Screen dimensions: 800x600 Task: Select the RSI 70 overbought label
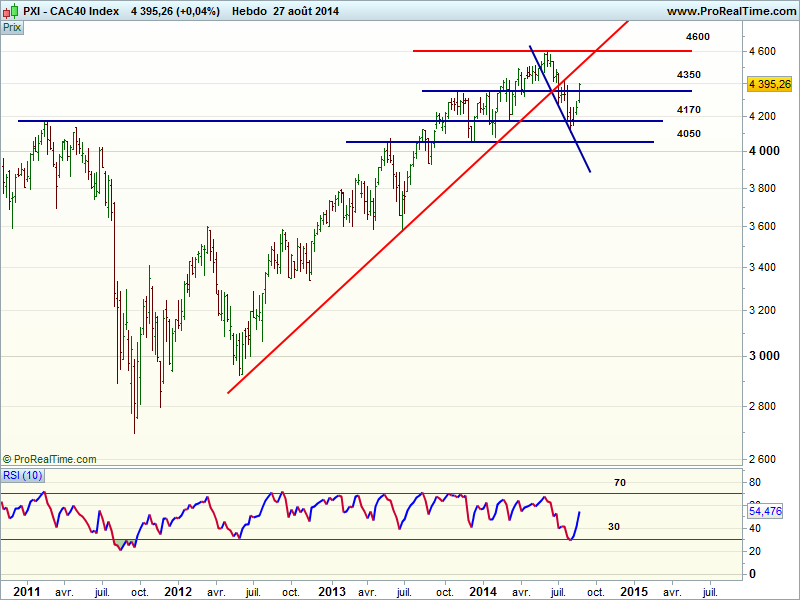619,483
